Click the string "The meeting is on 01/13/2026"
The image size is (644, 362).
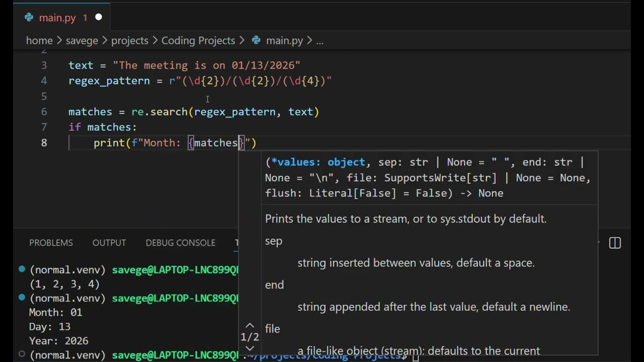[207, 65]
